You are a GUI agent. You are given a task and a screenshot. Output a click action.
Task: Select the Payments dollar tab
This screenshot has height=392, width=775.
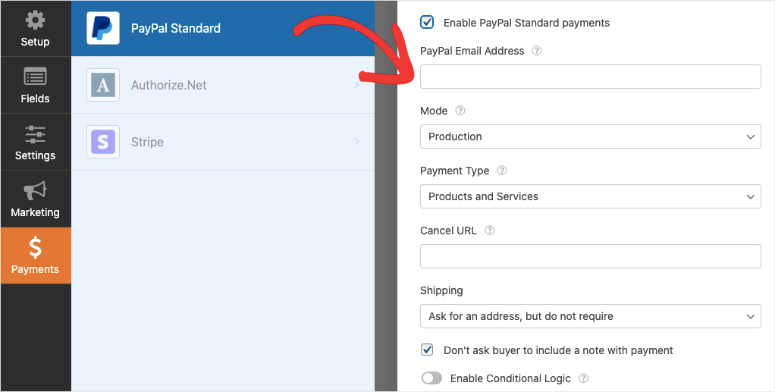pyautogui.click(x=35, y=256)
